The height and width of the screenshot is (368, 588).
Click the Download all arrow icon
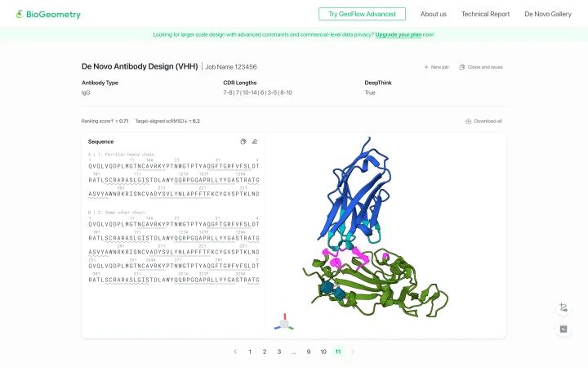coord(469,121)
